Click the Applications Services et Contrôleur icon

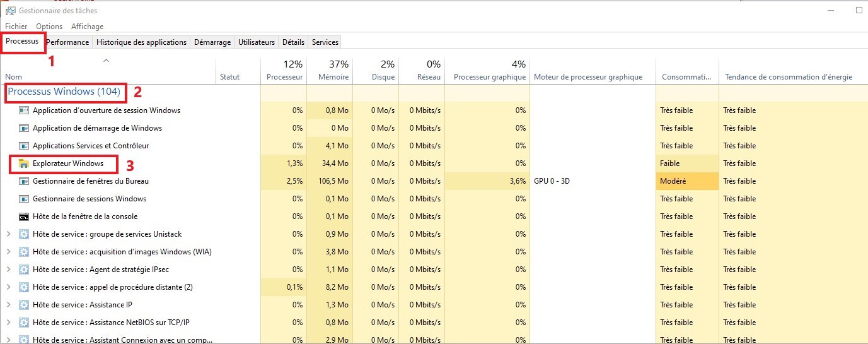24,146
